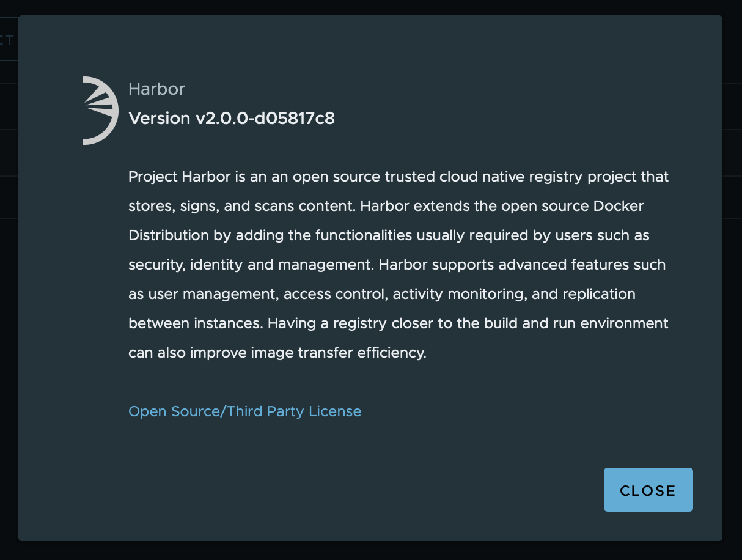
Task: Click the Version v2.0.0-d05817c8 label
Action: pyautogui.click(x=231, y=118)
